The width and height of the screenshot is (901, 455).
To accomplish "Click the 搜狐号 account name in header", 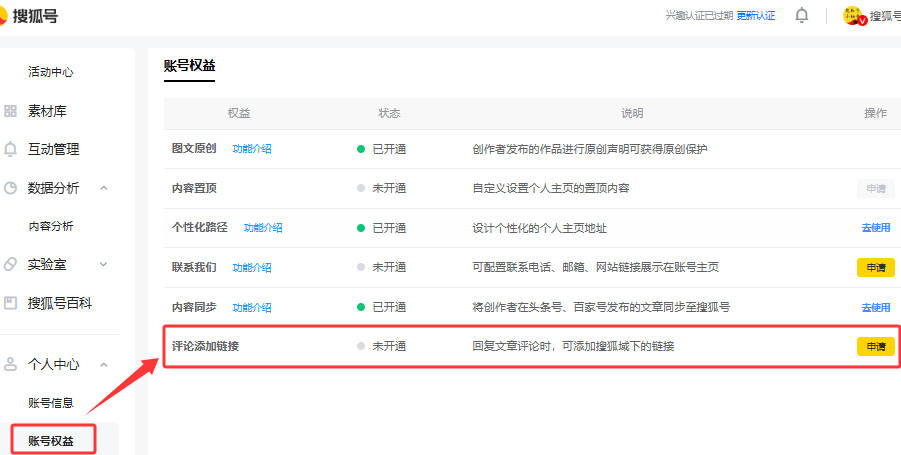I will tap(885, 16).
